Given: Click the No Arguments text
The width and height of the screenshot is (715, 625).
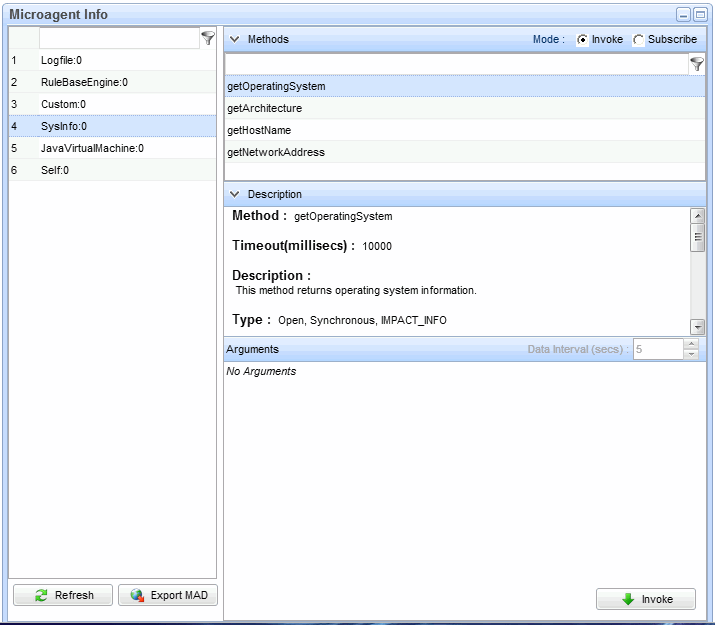Looking at the screenshot, I should click(x=261, y=372).
